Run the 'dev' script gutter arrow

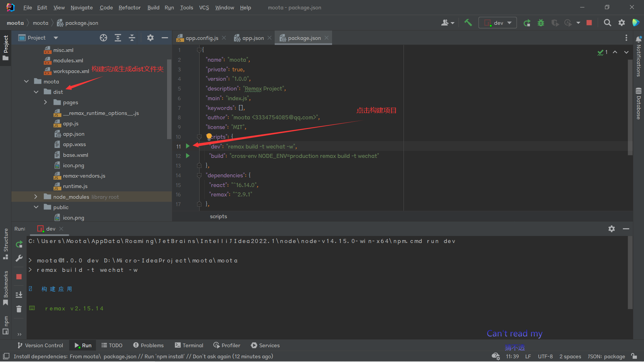pyautogui.click(x=188, y=146)
